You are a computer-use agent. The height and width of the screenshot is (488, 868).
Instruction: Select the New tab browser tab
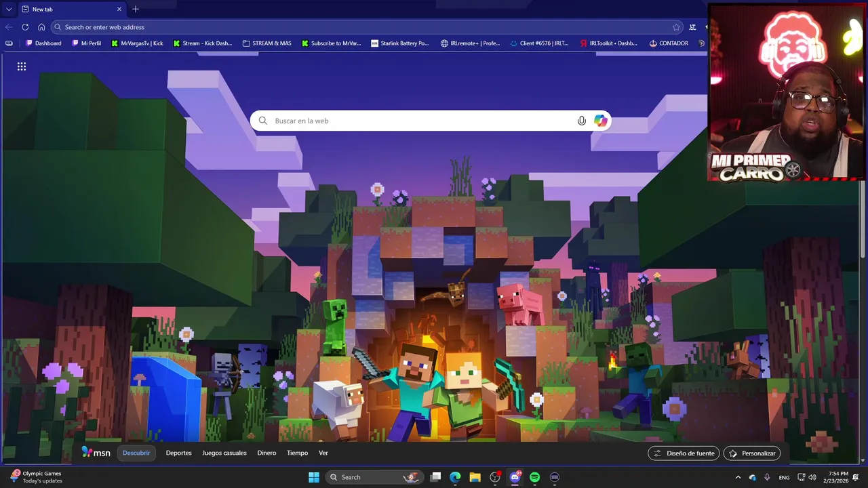[71, 9]
